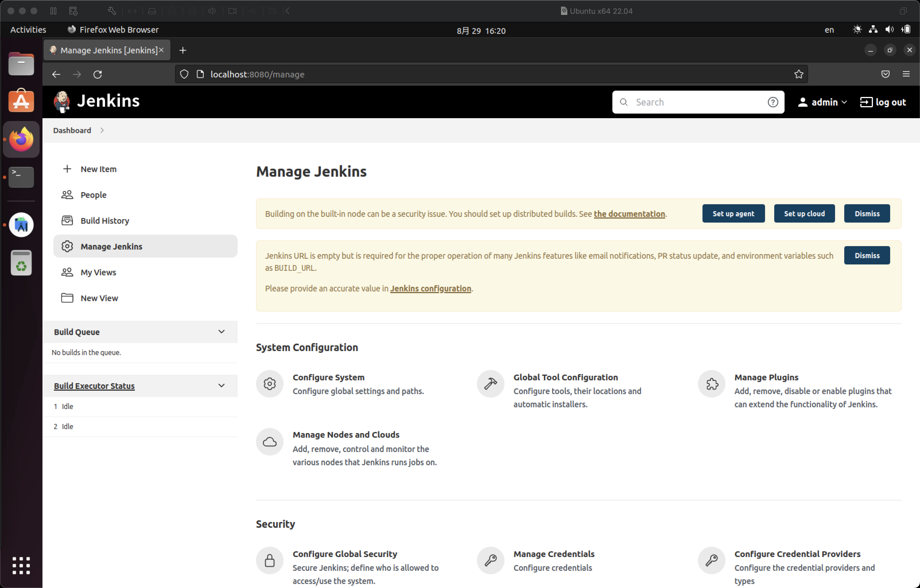The height and width of the screenshot is (588, 920).
Task: Reload the page with refresh icon
Action: (x=98, y=74)
